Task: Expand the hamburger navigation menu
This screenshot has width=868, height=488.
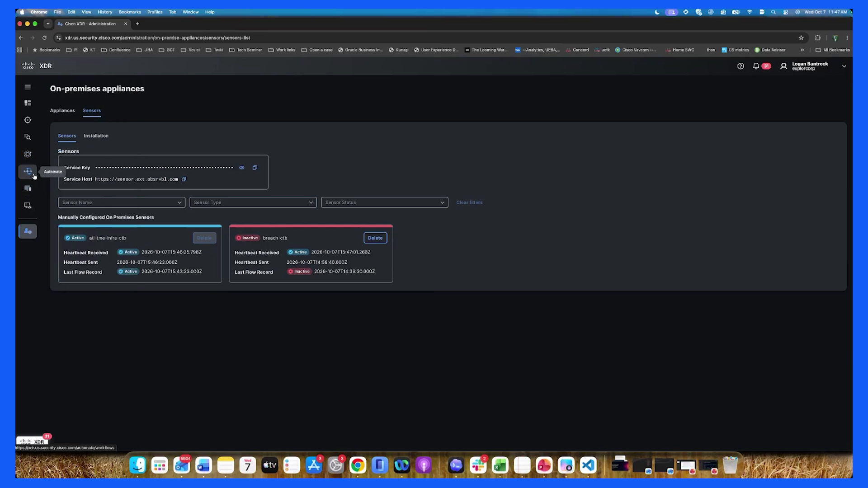Action: [28, 87]
